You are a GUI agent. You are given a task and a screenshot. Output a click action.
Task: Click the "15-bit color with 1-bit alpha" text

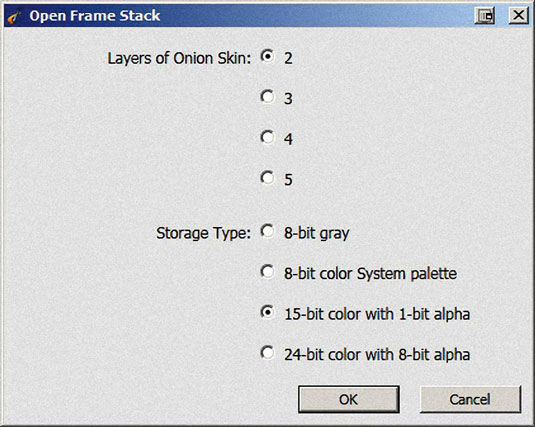pos(377,314)
